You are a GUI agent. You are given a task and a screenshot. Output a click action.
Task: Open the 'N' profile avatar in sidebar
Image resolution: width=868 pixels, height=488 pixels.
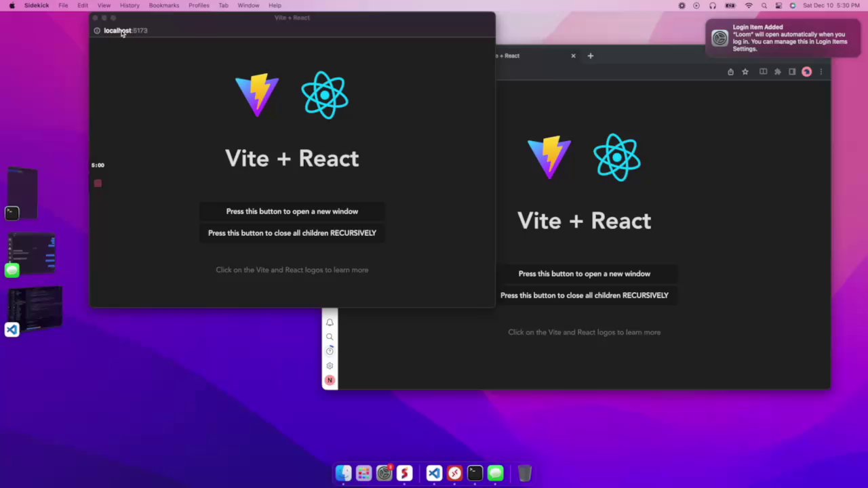coord(330,380)
